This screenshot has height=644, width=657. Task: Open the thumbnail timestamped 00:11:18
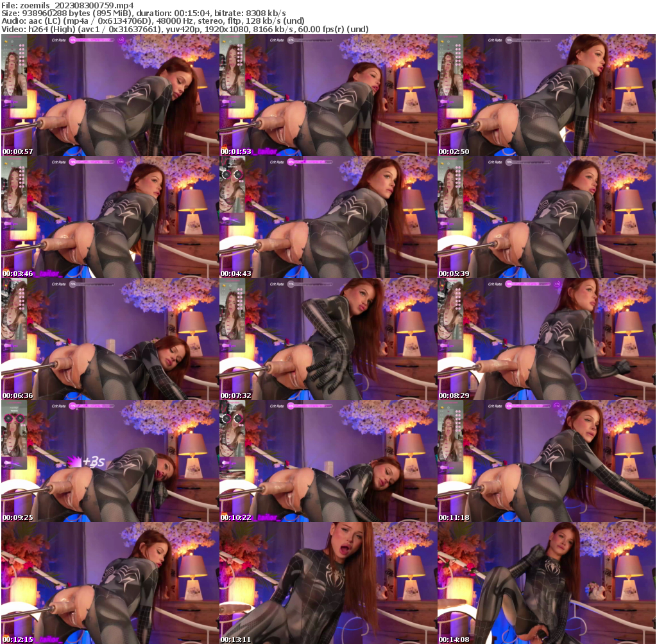coord(546,460)
